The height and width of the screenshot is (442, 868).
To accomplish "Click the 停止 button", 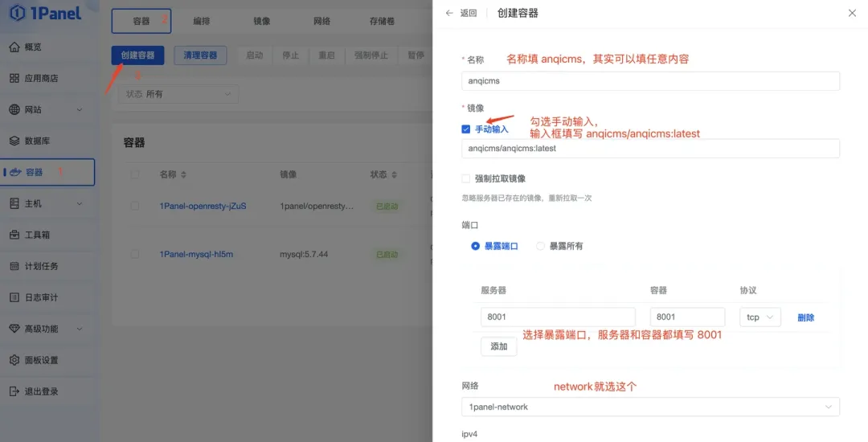I will [x=291, y=55].
